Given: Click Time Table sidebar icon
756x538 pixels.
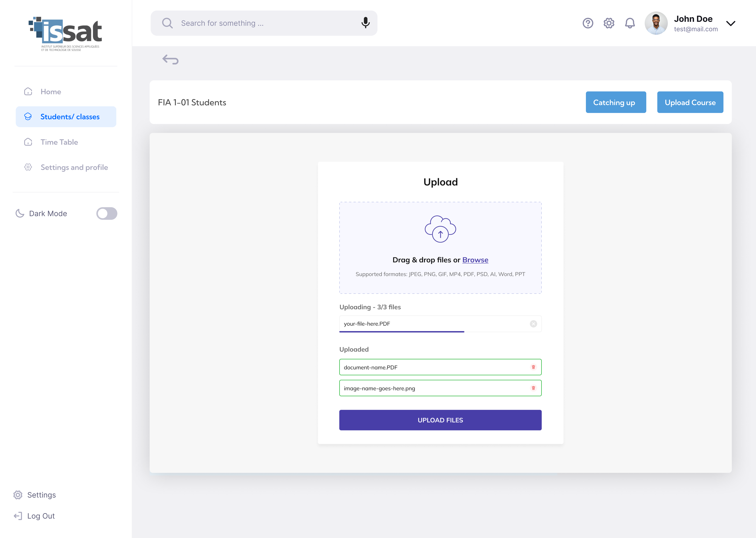Looking at the screenshot, I should pyautogui.click(x=28, y=142).
